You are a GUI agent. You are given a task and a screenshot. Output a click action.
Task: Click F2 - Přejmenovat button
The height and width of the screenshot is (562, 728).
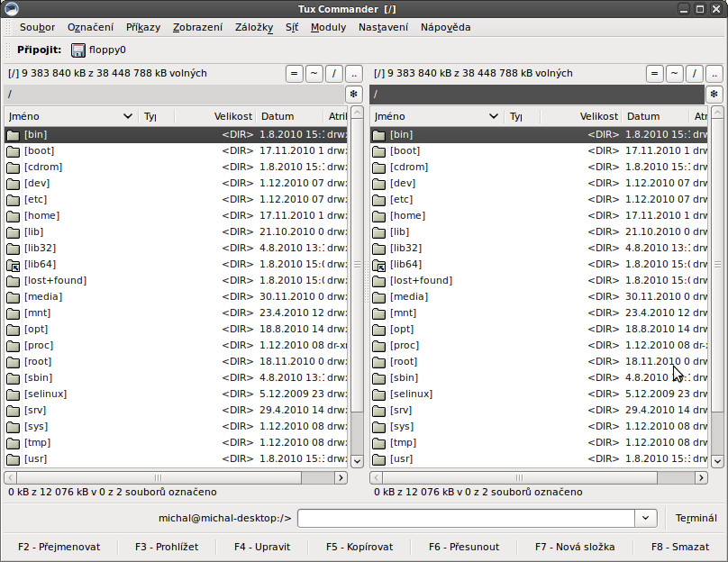click(x=59, y=547)
